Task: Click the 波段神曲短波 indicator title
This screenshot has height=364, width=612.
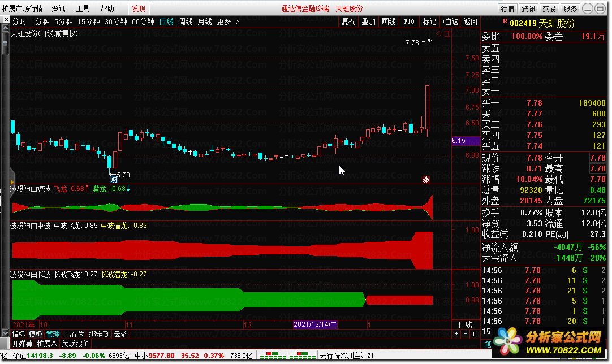Action: 31,189
